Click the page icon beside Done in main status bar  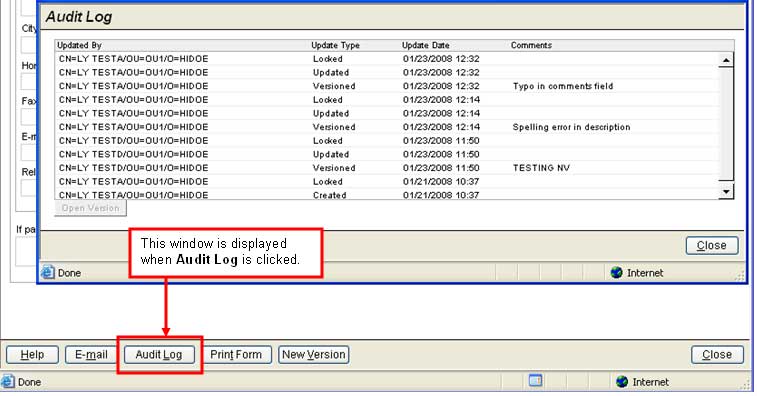point(8,382)
